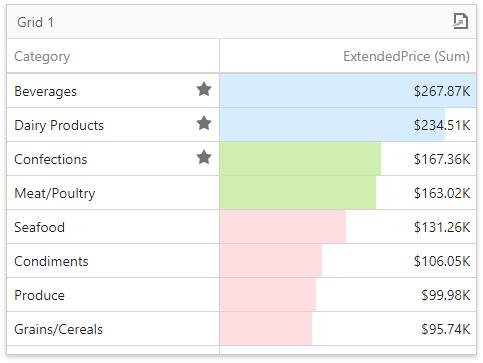Select the Seafood category cell

click(x=113, y=227)
